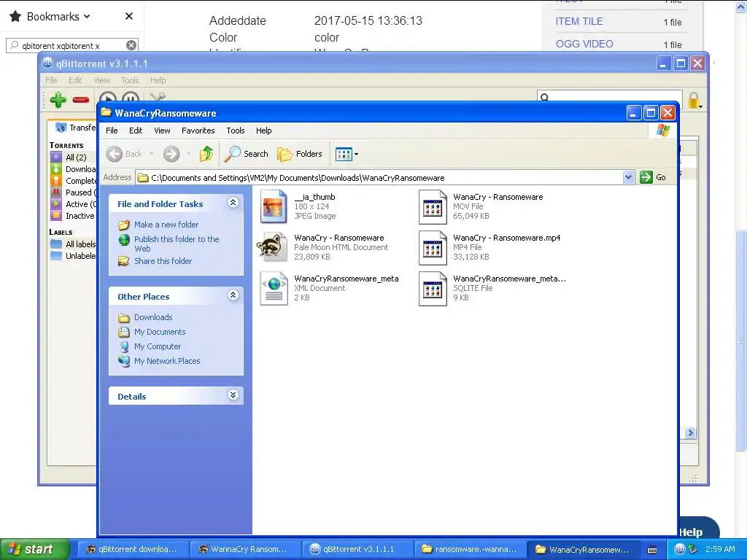The height and width of the screenshot is (560, 747).
Task: Click the green plus Add torrent icon in qBittorrent
Action: pyautogui.click(x=58, y=99)
